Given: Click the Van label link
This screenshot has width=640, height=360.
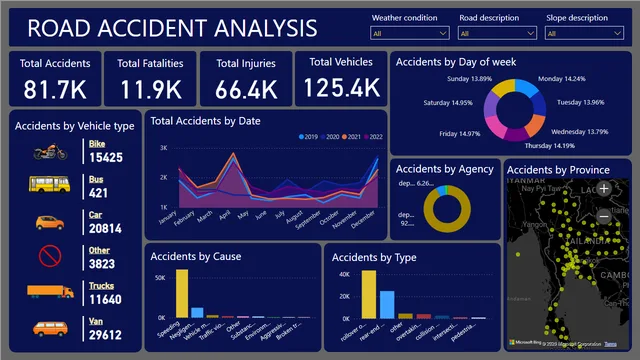Looking at the screenshot, I should (x=96, y=321).
